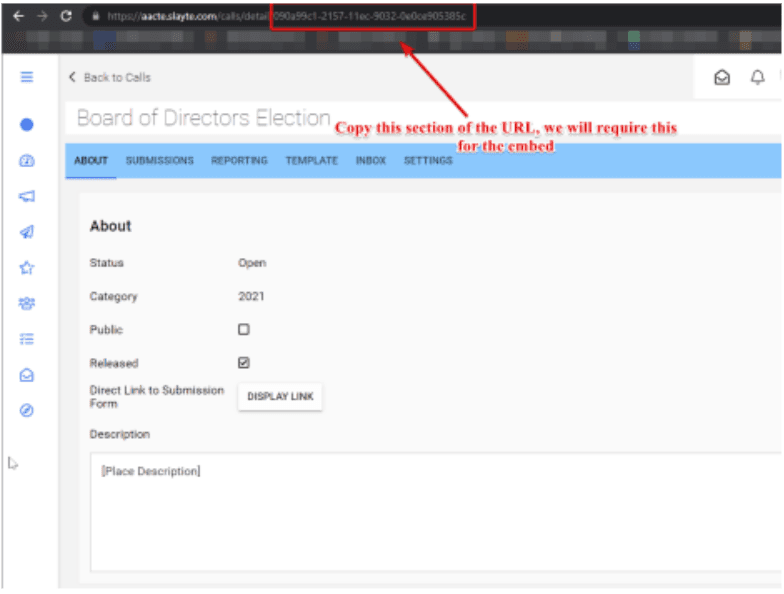The width and height of the screenshot is (784, 594).
Task: Open the people group sidebar icon
Action: [x=26, y=304]
